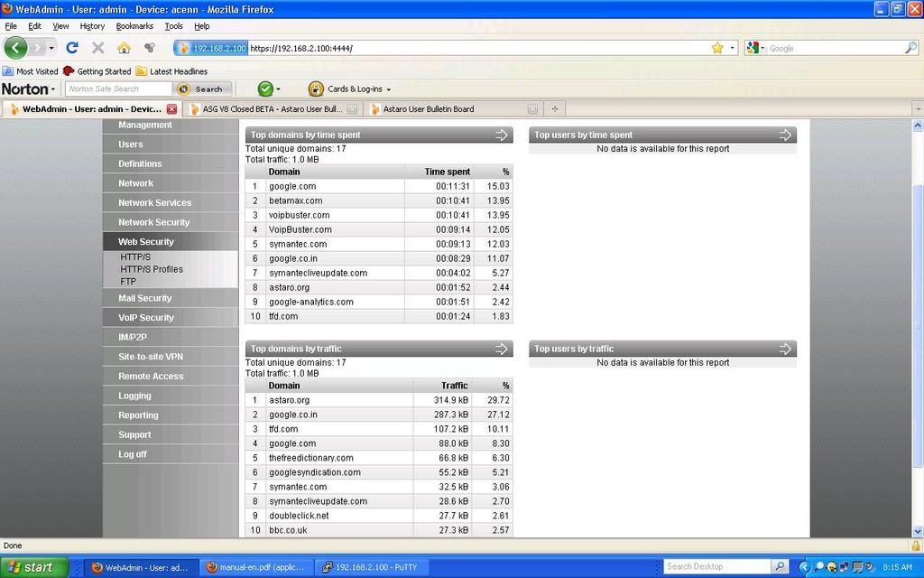Image resolution: width=924 pixels, height=578 pixels.
Task: Open Top users by traffic arrow icon
Action: 785,349
